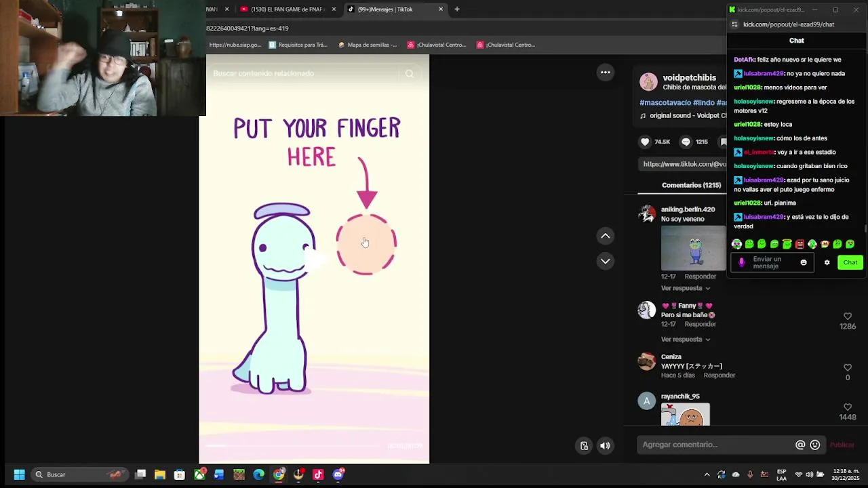
Task: Like Fanny's comment with heart icon
Action: (847, 317)
